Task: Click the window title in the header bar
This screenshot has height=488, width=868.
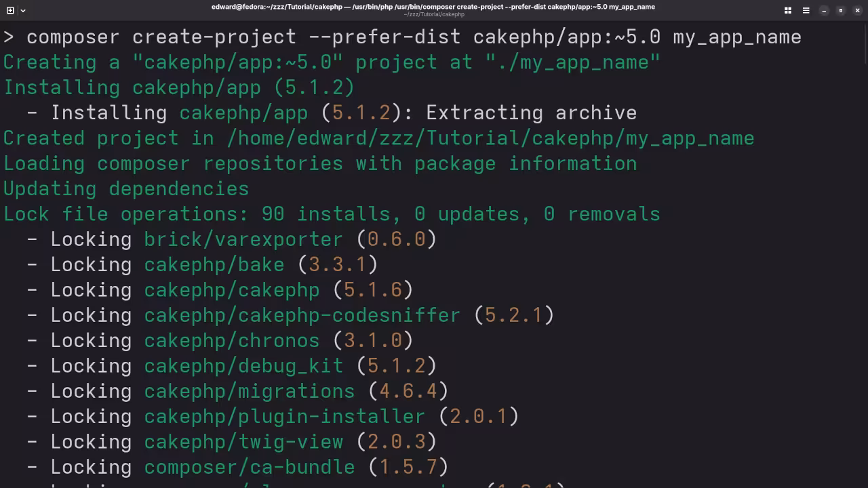Action: pyautogui.click(x=433, y=7)
